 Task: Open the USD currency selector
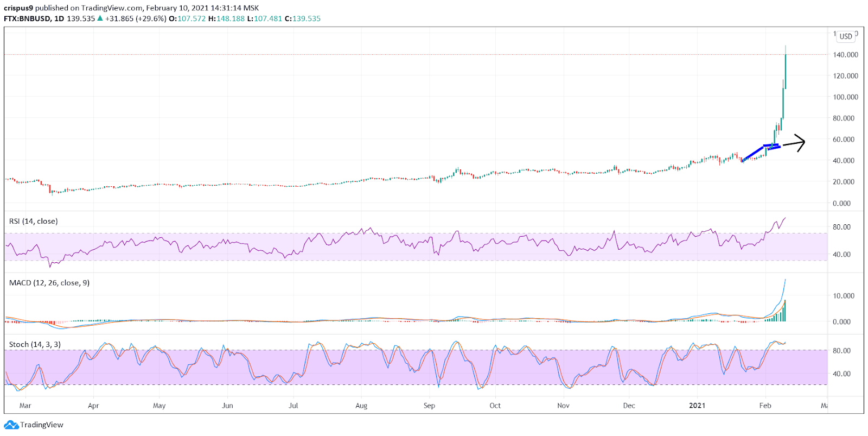pos(846,36)
